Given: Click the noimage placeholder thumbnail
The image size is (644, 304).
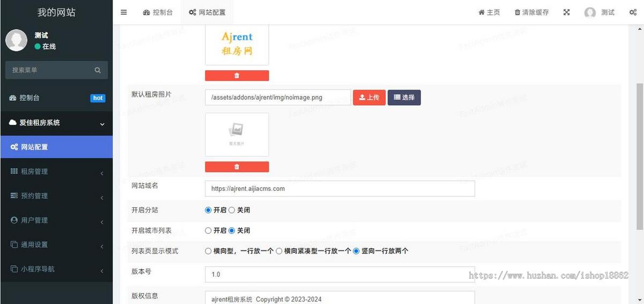Looking at the screenshot, I should (x=237, y=135).
